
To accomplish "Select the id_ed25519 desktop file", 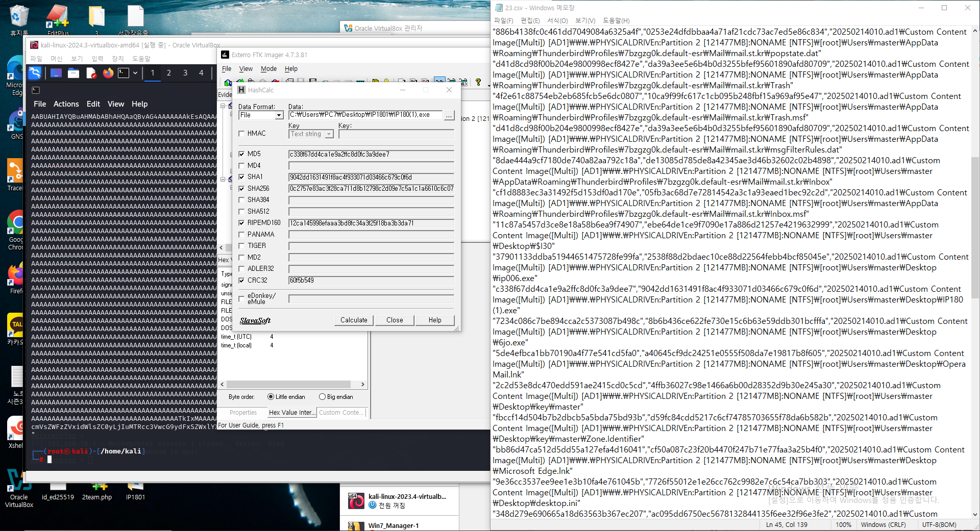I will [x=58, y=492].
